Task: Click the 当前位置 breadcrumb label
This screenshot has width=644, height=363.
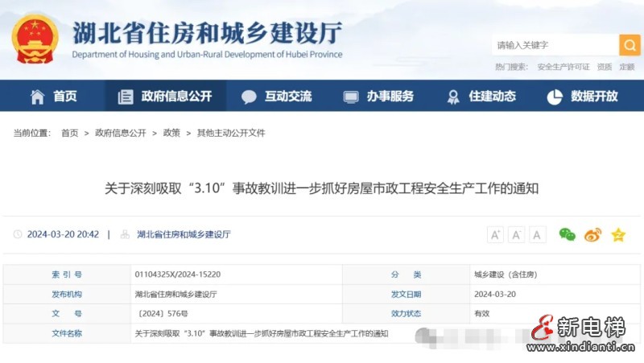Action: pos(32,133)
